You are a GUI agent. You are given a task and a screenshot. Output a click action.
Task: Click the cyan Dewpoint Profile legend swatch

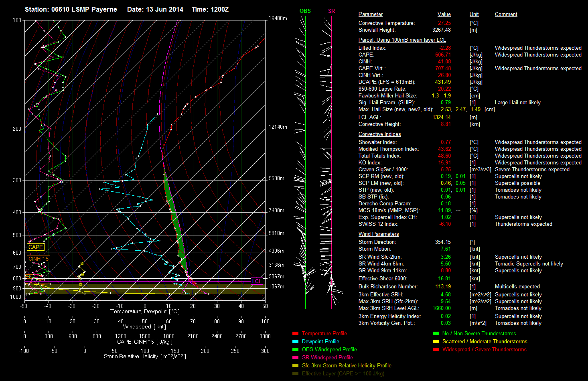point(295,341)
